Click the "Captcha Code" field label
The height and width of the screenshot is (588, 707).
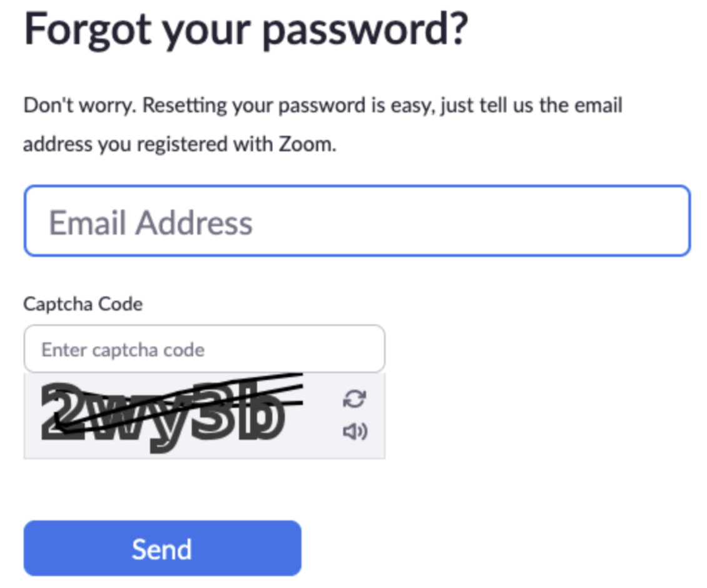click(83, 304)
